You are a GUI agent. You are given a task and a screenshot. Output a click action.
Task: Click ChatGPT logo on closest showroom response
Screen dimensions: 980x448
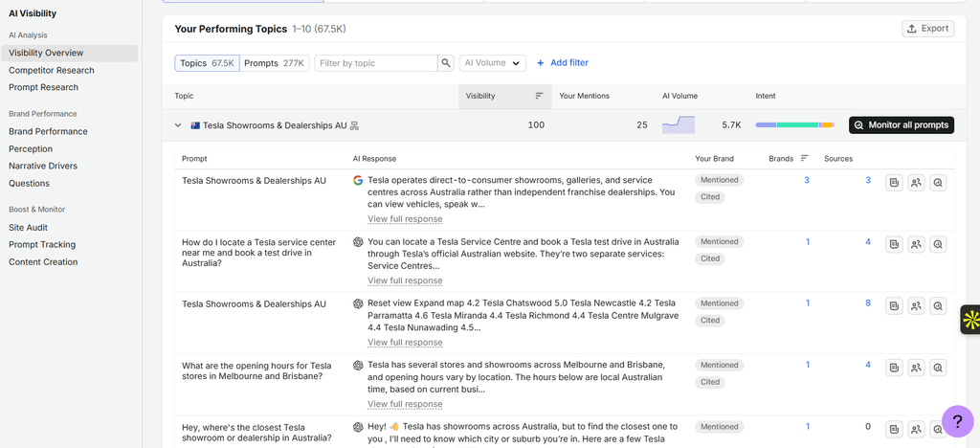(358, 427)
